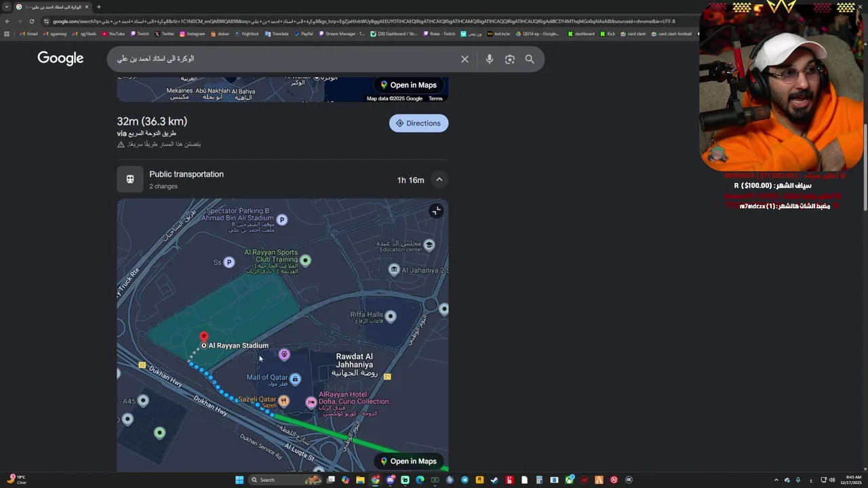Click the "Public transportation" heading
868x488 pixels.
click(186, 174)
